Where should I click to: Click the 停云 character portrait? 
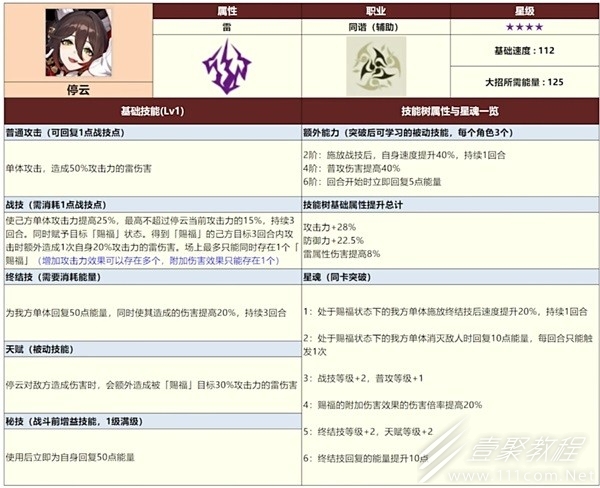pyautogui.click(x=78, y=42)
